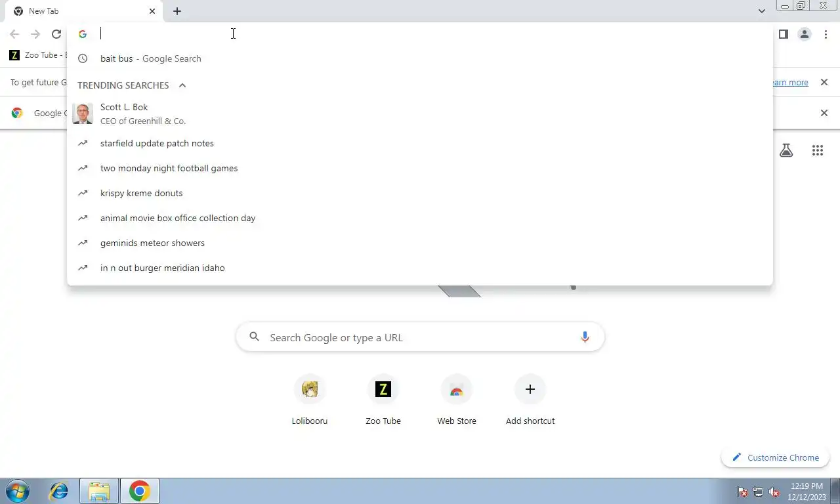Click the magnifier icon in search box
Image resolution: width=840 pixels, height=504 pixels.
click(x=255, y=337)
